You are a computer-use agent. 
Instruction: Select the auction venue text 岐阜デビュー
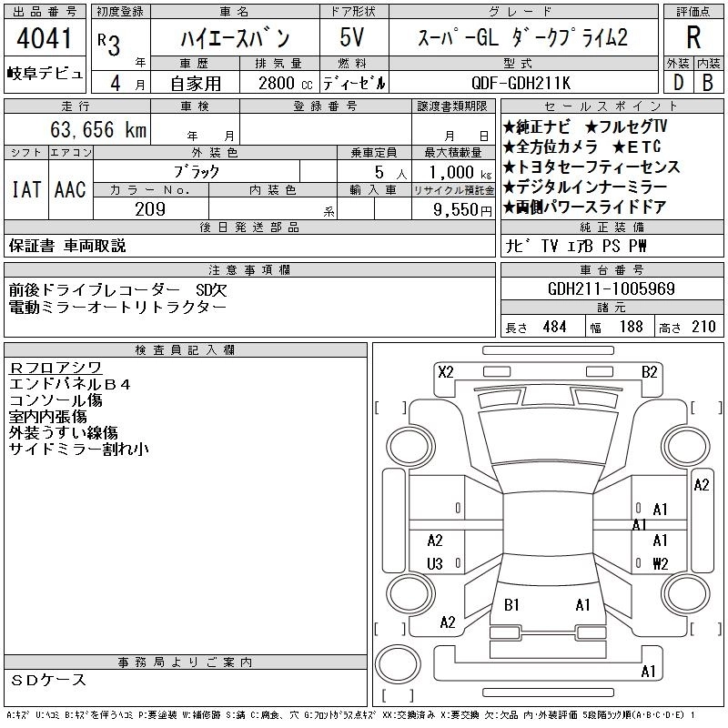[x=45, y=74]
